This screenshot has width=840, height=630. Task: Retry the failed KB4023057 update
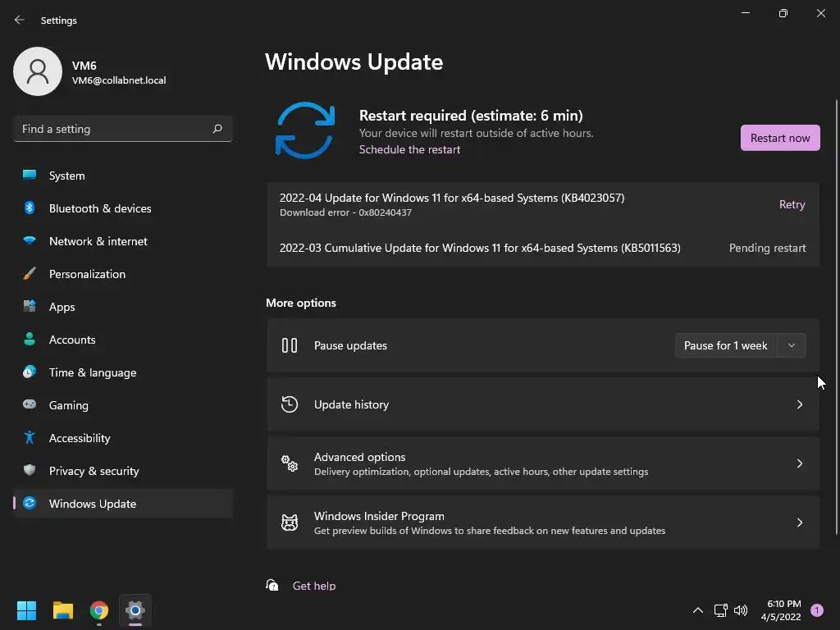coord(792,204)
